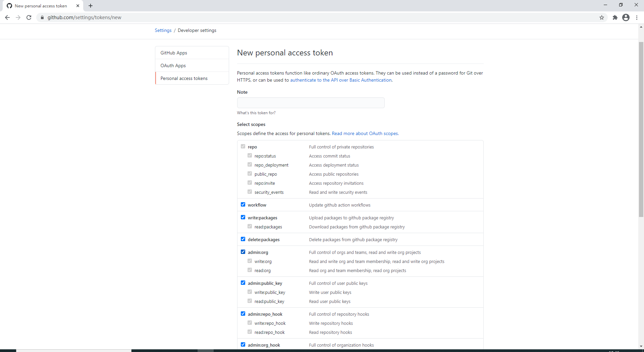This screenshot has height=352, width=644.
Task: Bookmark this page with the star icon
Action: pyautogui.click(x=602, y=17)
